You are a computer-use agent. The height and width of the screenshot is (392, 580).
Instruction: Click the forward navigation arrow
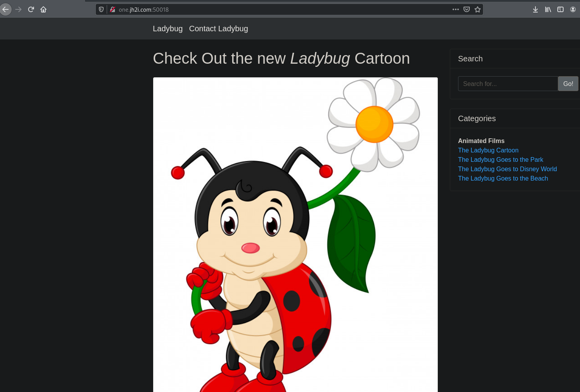point(18,9)
